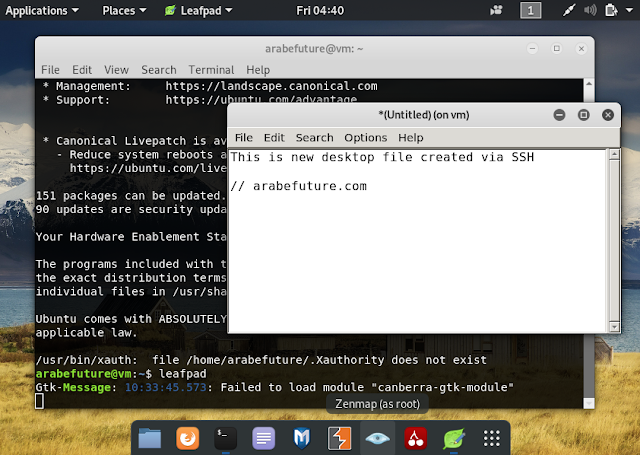This screenshot has width=640, height=455.
Task: Open the Leafpad app menu in top bar
Action: (199, 10)
